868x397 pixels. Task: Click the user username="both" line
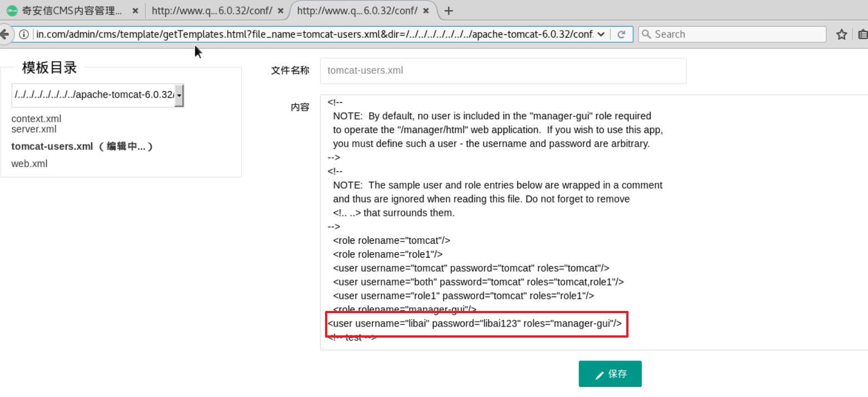[x=478, y=282]
